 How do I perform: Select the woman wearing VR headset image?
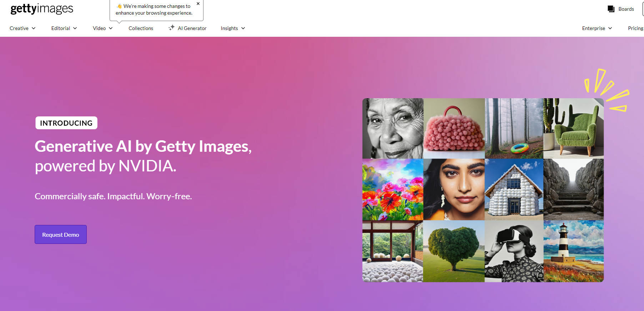click(x=514, y=251)
